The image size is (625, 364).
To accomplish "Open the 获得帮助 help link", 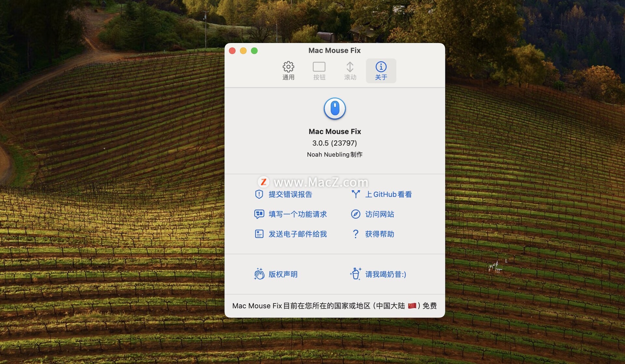I will pos(380,234).
